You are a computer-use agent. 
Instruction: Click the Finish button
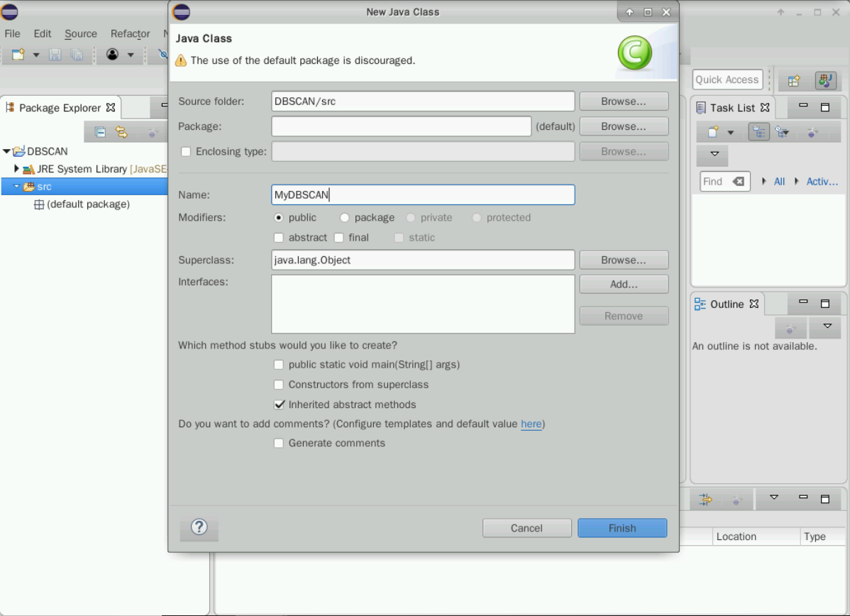[x=622, y=528]
